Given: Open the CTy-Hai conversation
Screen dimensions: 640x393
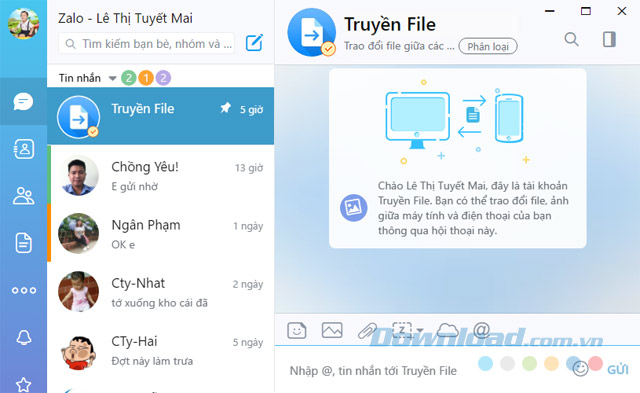Looking at the screenshot, I should [x=161, y=350].
